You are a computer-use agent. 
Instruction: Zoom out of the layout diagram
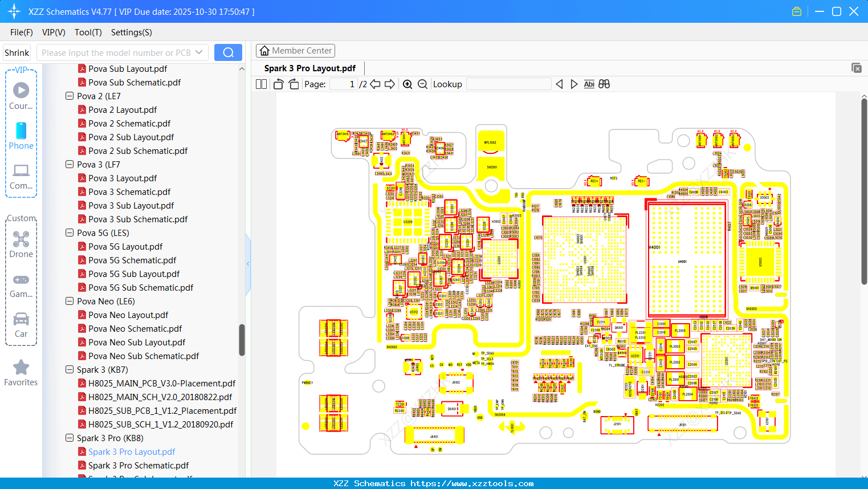coord(422,84)
